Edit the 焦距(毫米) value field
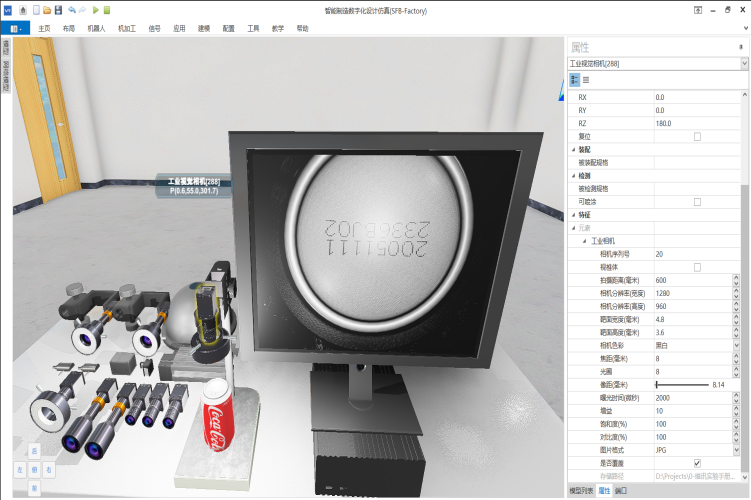Image resolution: width=751 pixels, height=500 pixels. click(693, 358)
